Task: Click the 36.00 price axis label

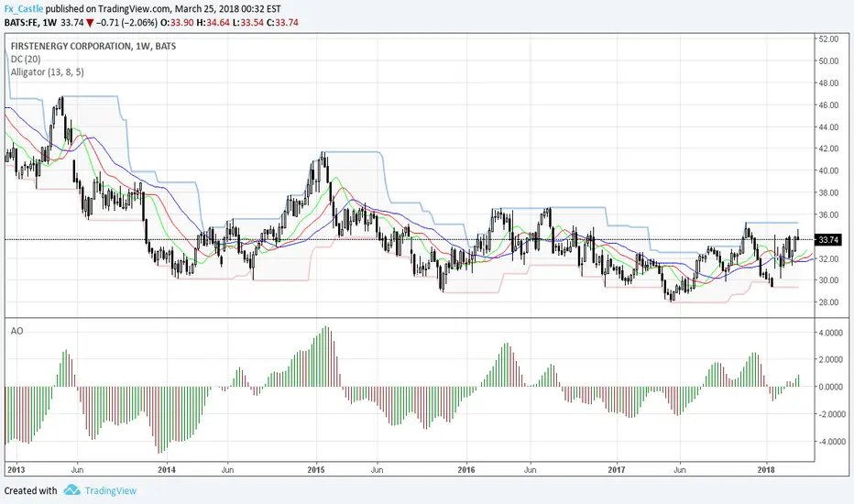Action: tap(828, 214)
